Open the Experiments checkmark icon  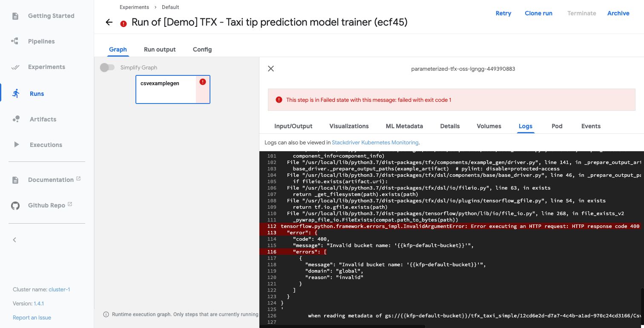[x=15, y=67]
